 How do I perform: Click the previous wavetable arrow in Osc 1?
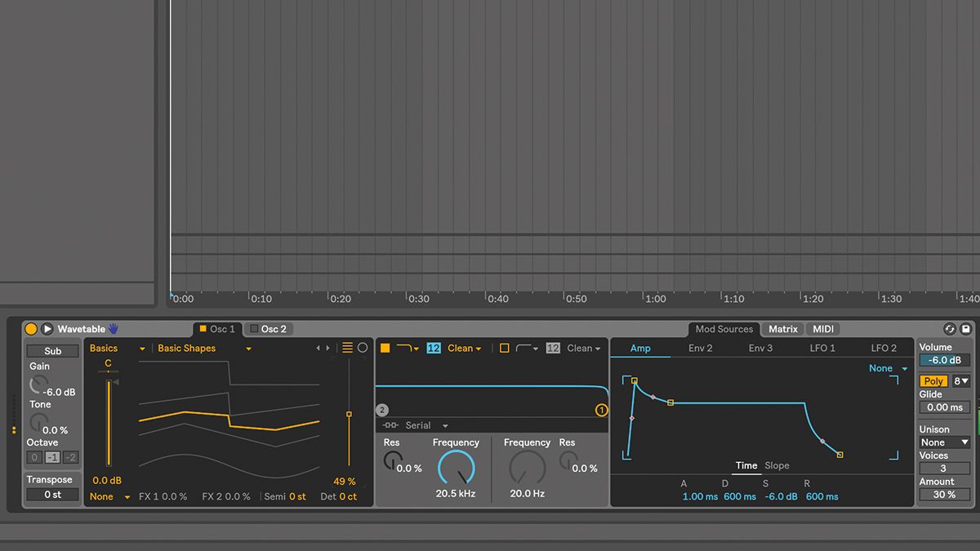pos(318,347)
